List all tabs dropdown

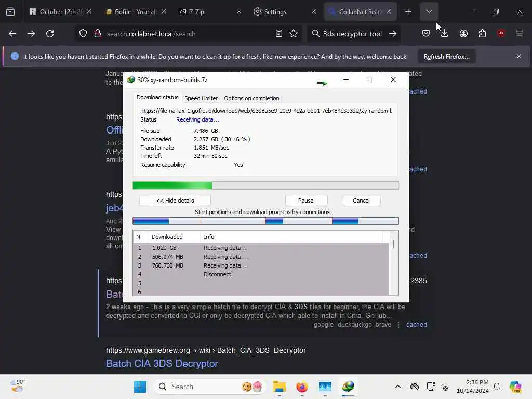[429, 11]
